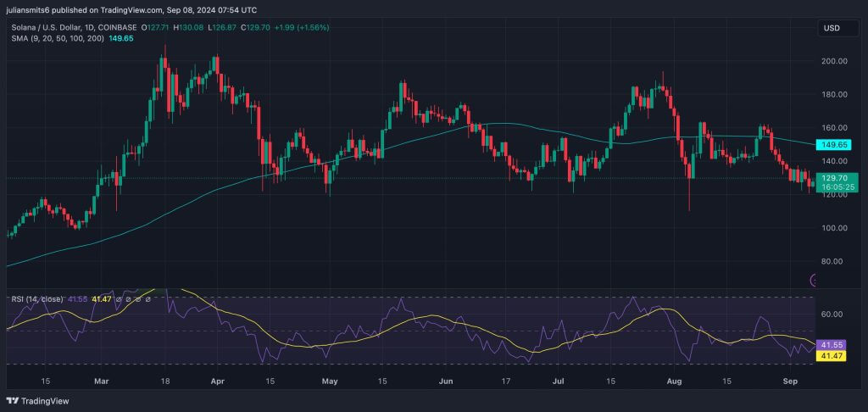This screenshot has height=412, width=868.
Task: Select the SMA (9, 20, 50, 100, 200) indicator legend
Action: [x=58, y=38]
